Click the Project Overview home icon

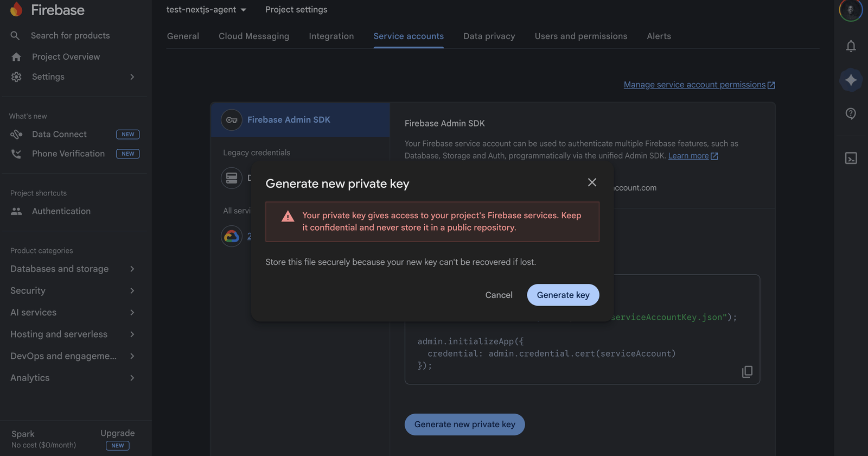click(x=16, y=57)
